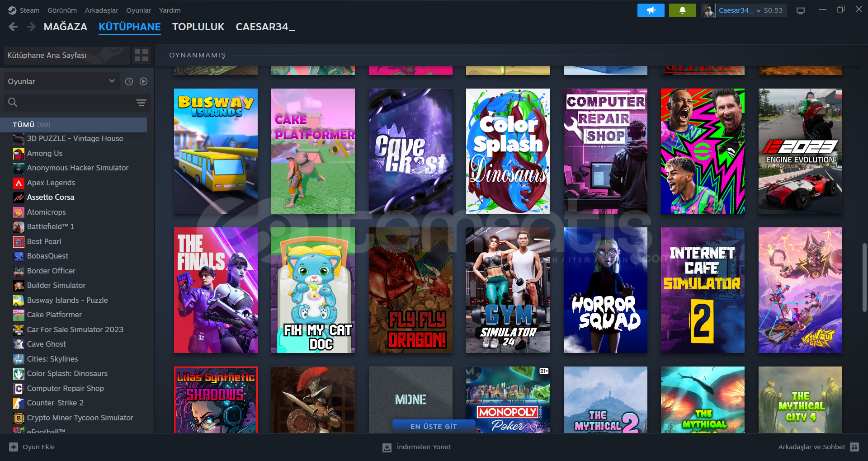Screen dimensions: 868x461
Task: Click the Steam logo in the menu
Action: [12, 10]
